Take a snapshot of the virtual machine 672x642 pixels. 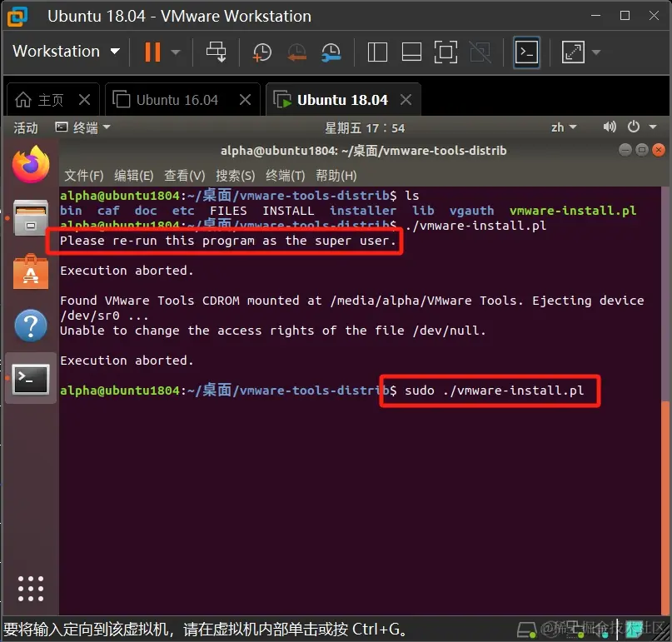261,52
